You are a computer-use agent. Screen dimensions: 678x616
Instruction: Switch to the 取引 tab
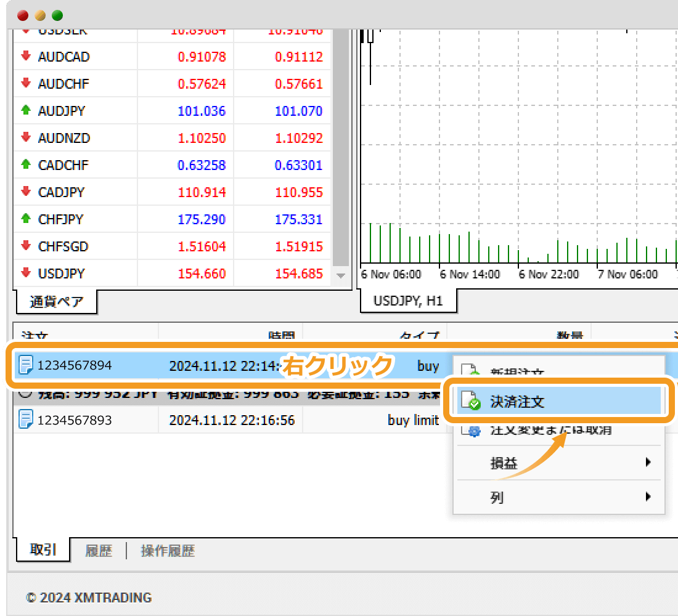(x=43, y=549)
